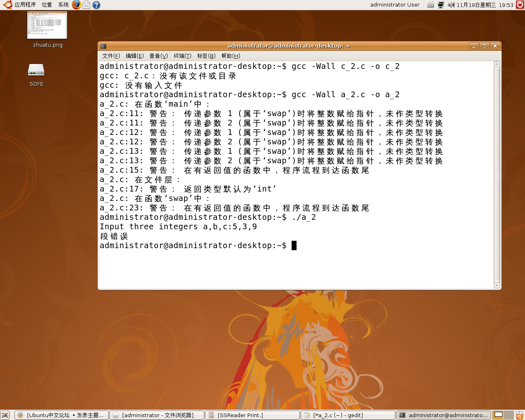Open the 位置 places menu
This screenshot has height=420, width=525.
coord(47,5)
